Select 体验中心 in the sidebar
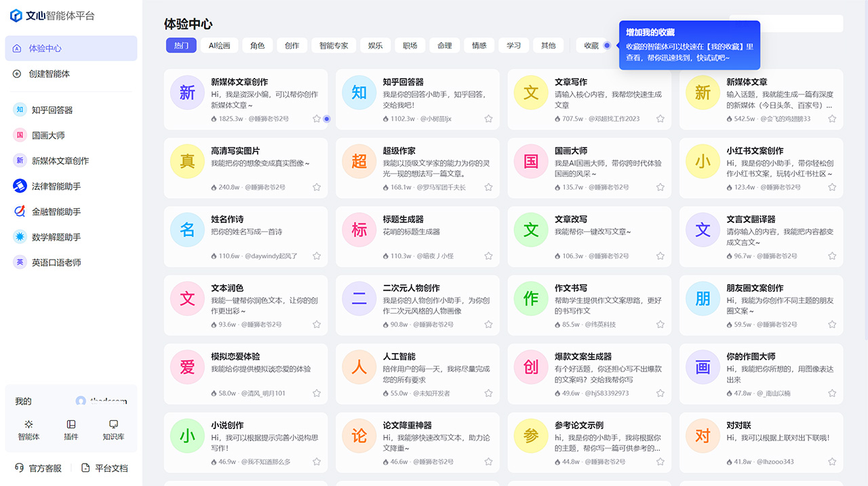Viewport: 868px width, 486px height. pos(51,47)
